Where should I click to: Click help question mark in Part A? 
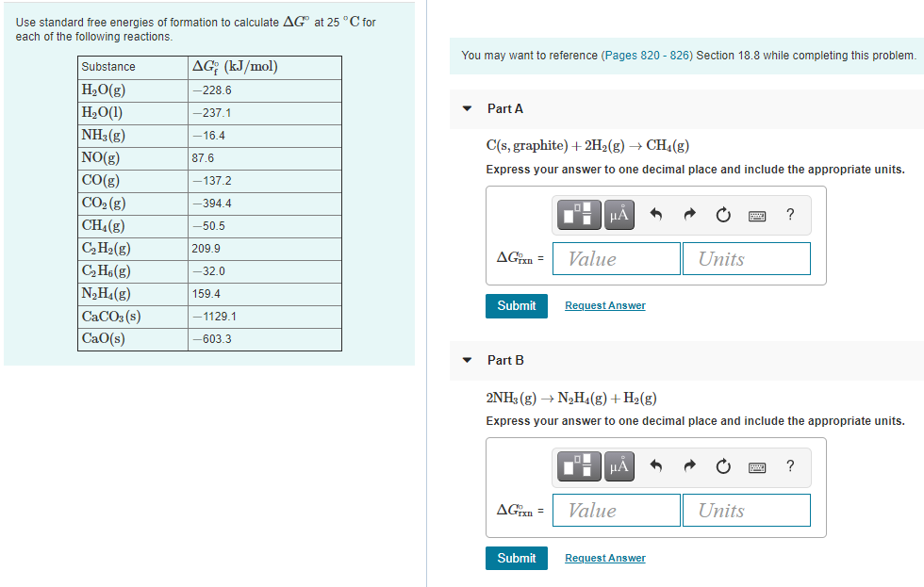[790, 214]
